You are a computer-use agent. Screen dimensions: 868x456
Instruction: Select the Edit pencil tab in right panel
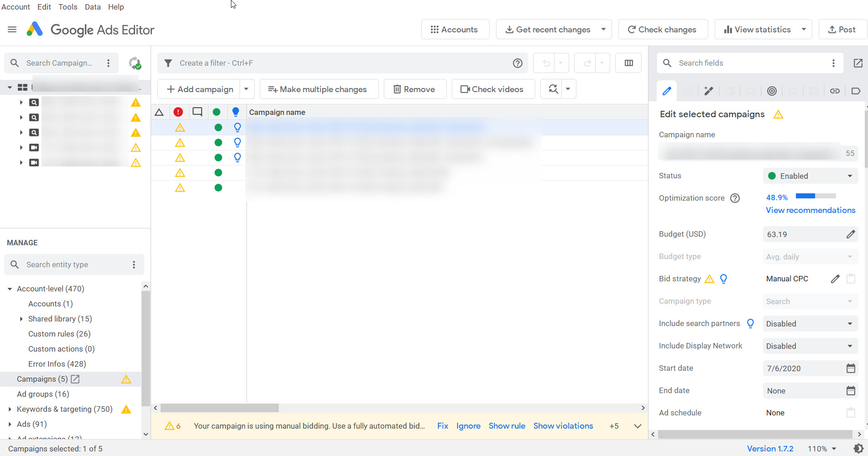click(667, 91)
